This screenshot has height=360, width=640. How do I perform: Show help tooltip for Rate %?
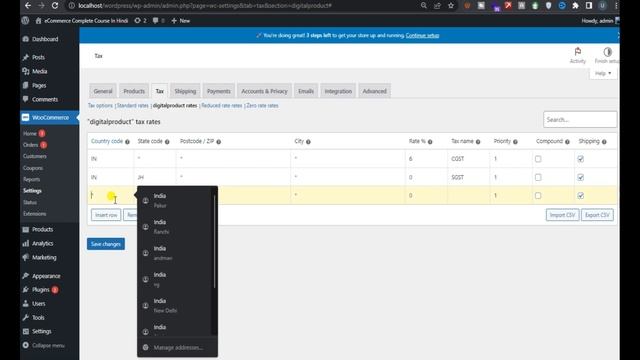point(430,142)
